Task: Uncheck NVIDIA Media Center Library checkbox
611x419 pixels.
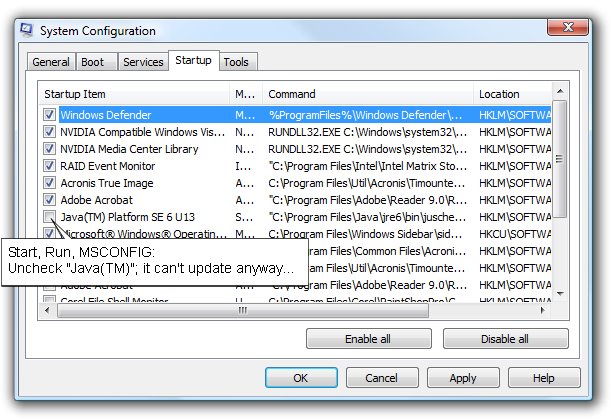Action: (x=49, y=149)
